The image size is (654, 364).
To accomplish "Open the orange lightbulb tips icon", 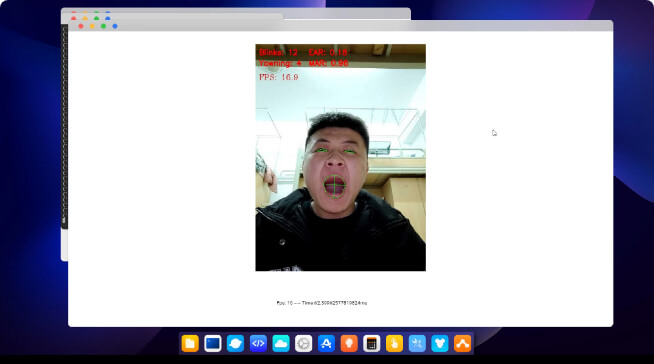I will pyautogui.click(x=349, y=344).
